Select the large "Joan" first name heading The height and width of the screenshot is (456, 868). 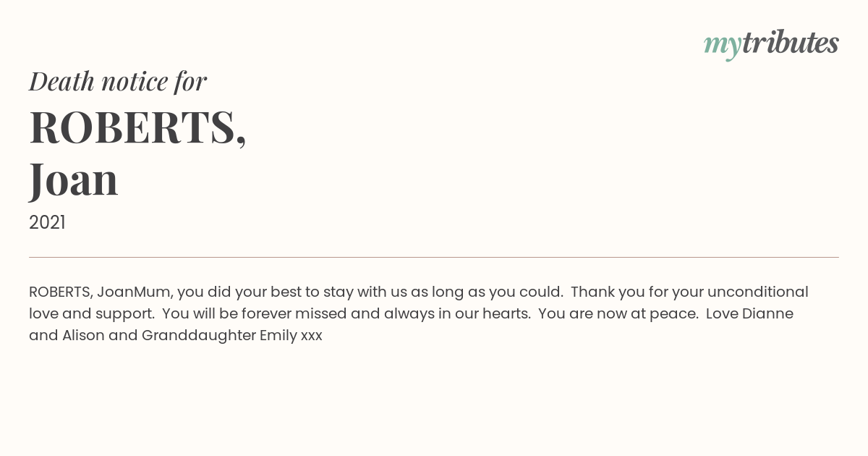tap(74, 179)
